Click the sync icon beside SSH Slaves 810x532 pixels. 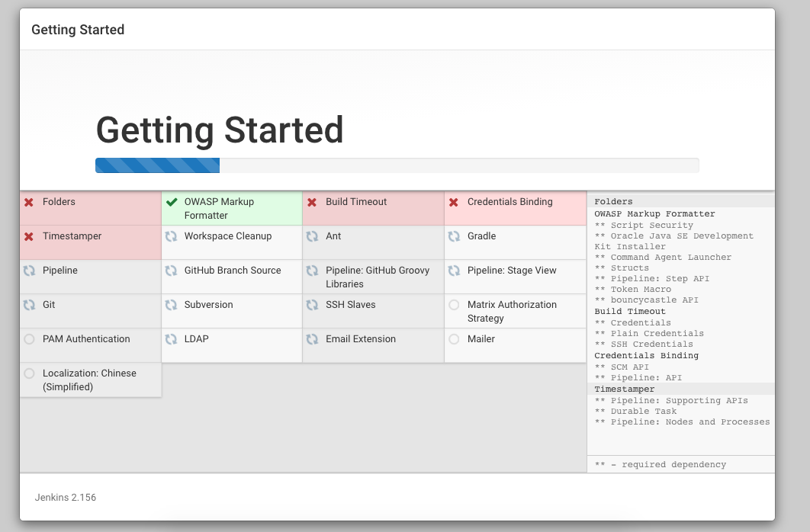point(312,305)
